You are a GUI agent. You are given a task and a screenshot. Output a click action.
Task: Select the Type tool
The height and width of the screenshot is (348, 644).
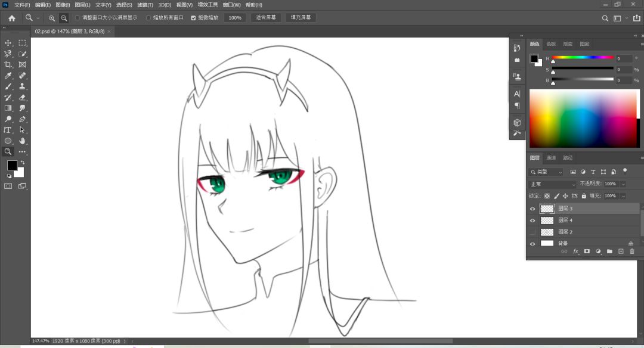8,130
